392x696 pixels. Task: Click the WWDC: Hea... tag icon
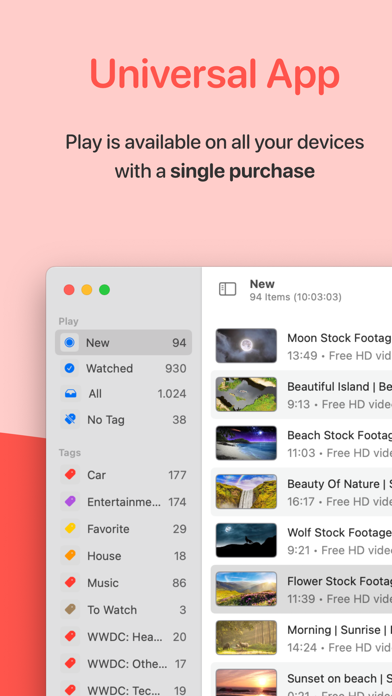(x=70, y=637)
